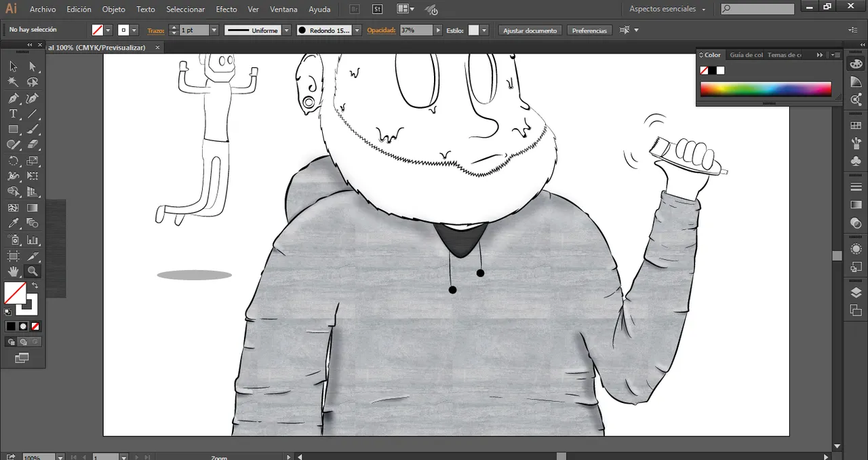Select the Pen tool in the toolbar
The width and height of the screenshot is (868, 460).
click(12, 98)
